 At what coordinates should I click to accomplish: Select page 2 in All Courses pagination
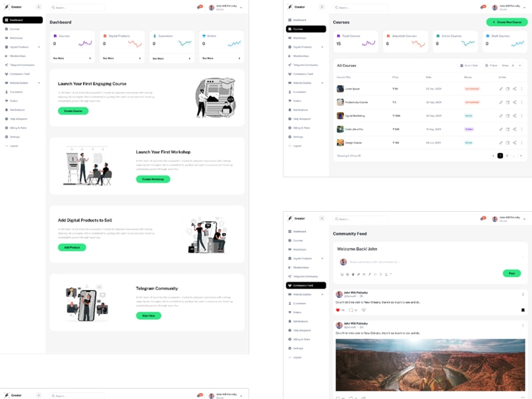pos(507,156)
